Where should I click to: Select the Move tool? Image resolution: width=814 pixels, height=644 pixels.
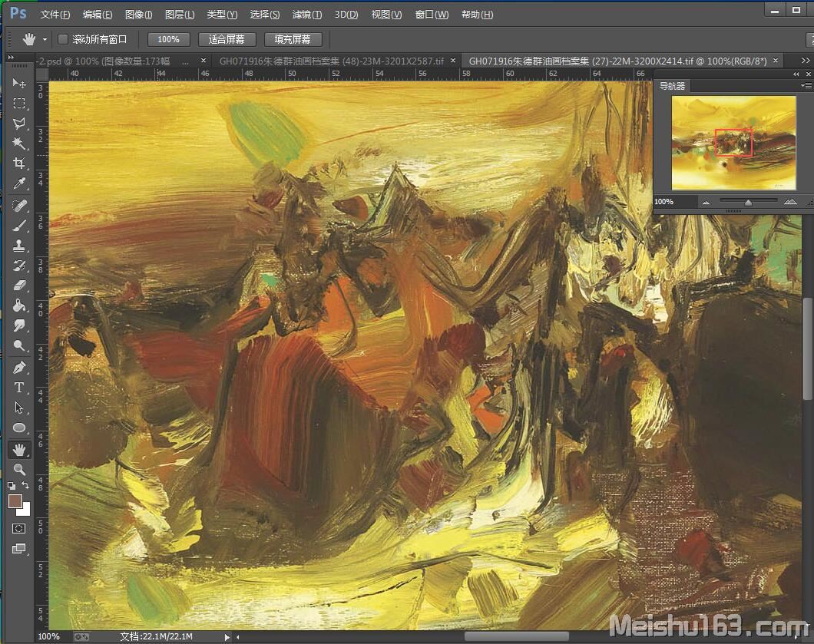pyautogui.click(x=19, y=83)
